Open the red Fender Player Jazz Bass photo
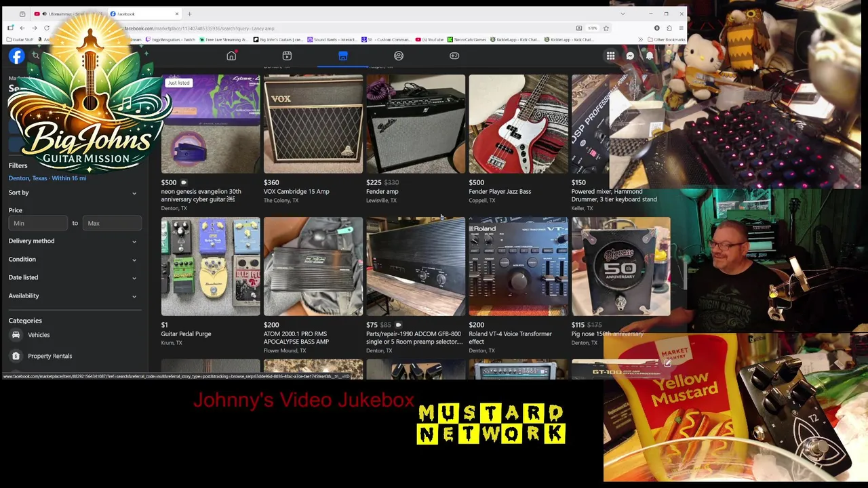868x488 pixels. 518,124
